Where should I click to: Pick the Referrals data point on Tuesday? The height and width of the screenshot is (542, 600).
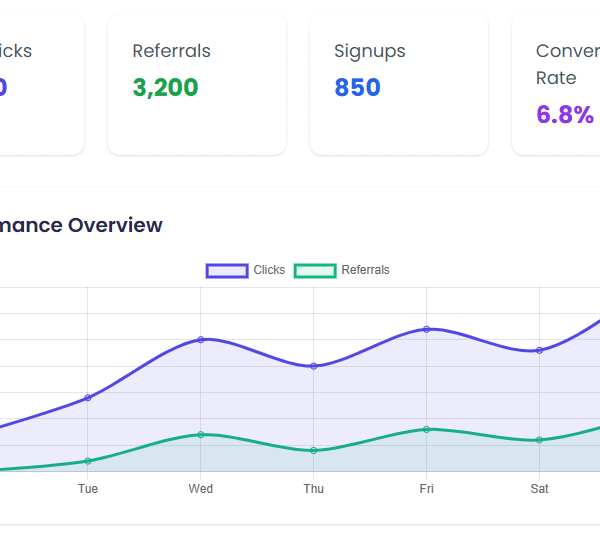tap(88, 461)
